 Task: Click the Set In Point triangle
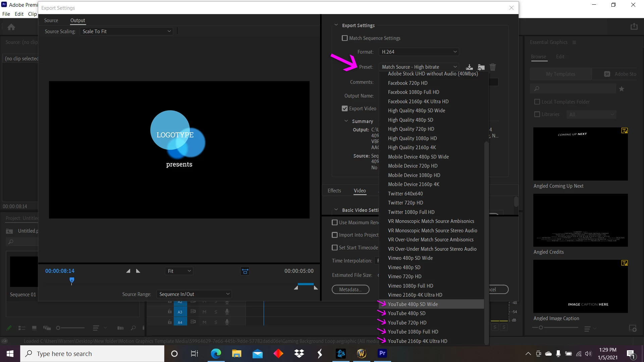(x=128, y=271)
